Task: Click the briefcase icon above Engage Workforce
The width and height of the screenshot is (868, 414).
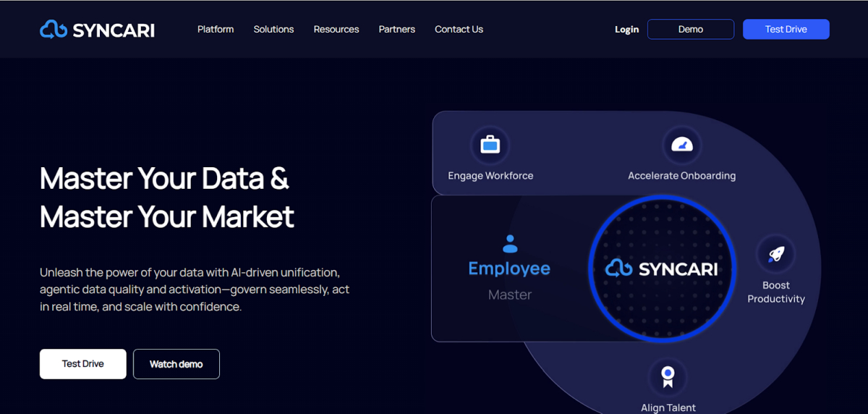Action: [x=490, y=145]
